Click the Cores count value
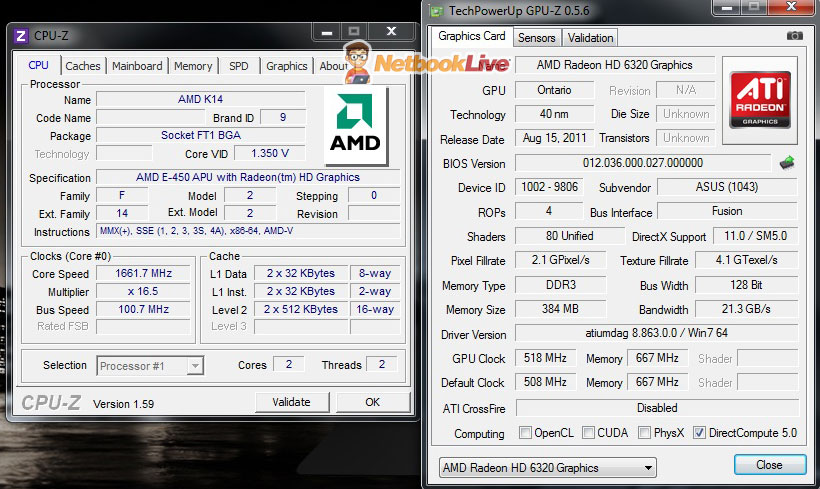This screenshot has width=820, height=489. point(289,364)
